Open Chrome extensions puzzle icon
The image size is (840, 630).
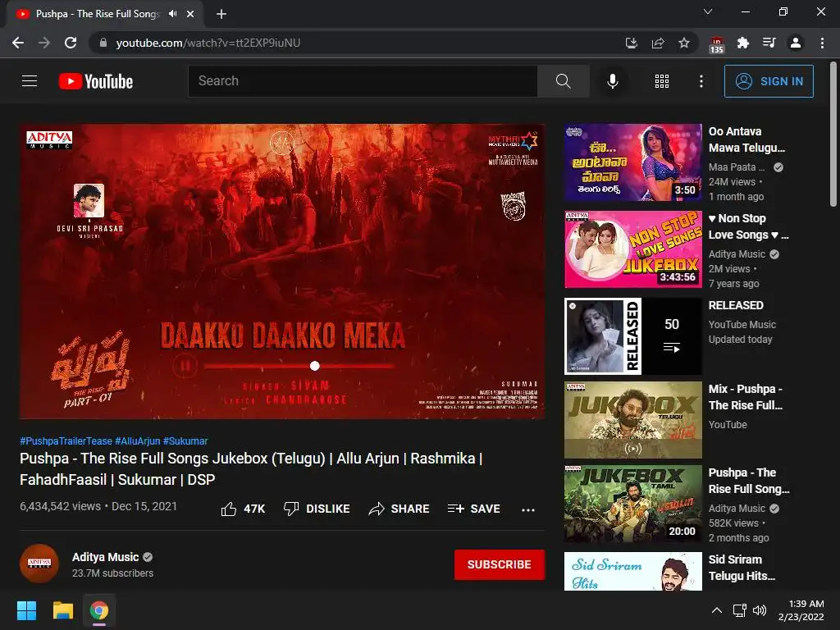(743, 43)
